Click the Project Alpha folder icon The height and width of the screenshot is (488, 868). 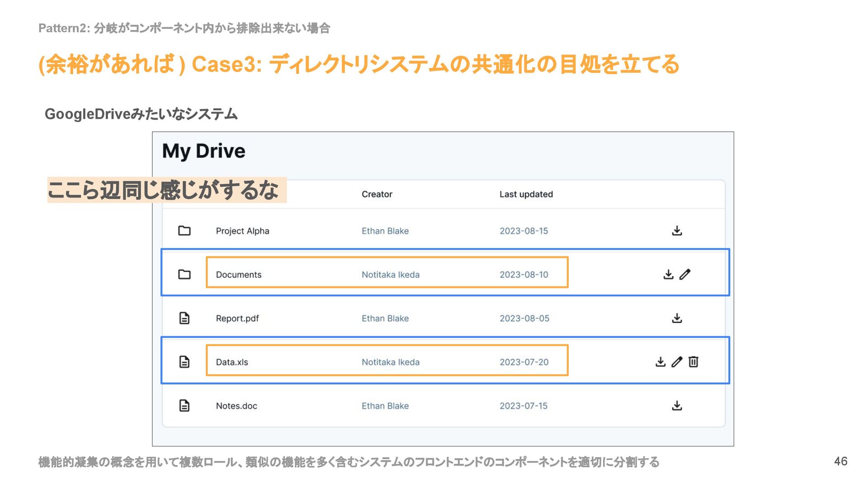184,231
